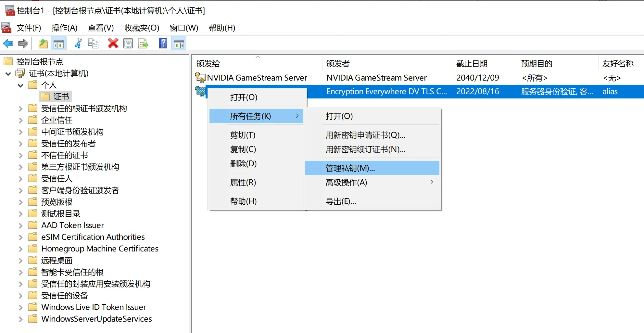Click the folder icon beside 控制台根节点
The height and width of the screenshot is (333, 644).
coord(8,61)
